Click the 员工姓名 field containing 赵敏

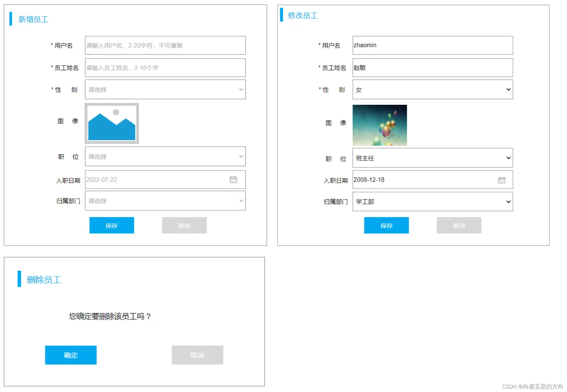pos(433,68)
